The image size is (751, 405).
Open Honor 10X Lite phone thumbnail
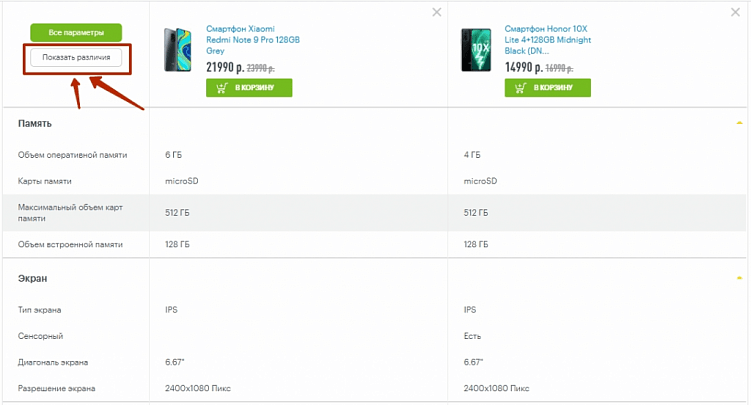pyautogui.click(x=476, y=51)
